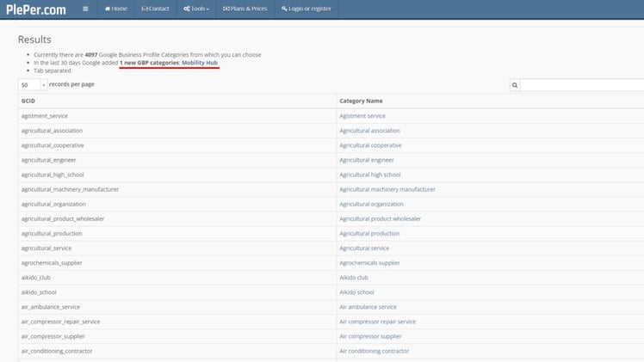644x362 pixels.
Task: Open the Mobility Hub link
Action: coord(200,63)
